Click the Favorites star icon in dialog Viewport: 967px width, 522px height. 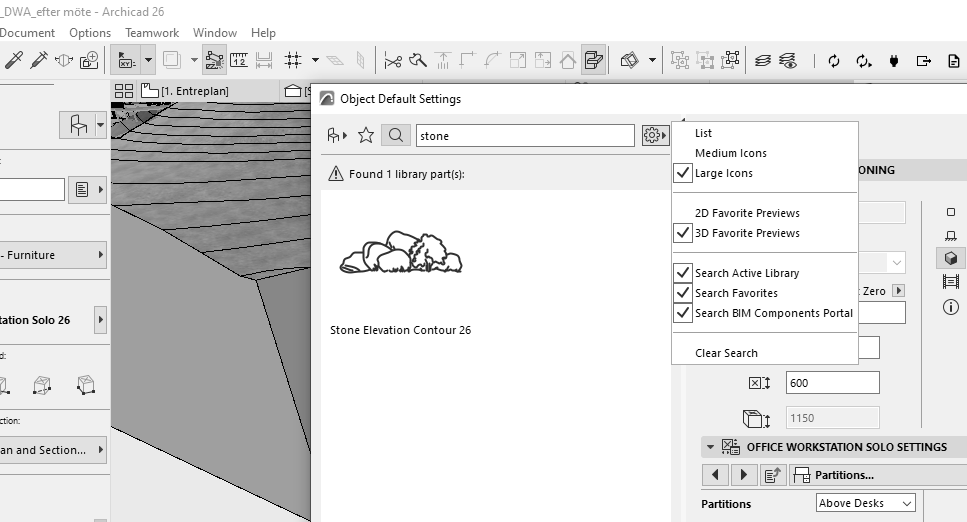pyautogui.click(x=366, y=135)
